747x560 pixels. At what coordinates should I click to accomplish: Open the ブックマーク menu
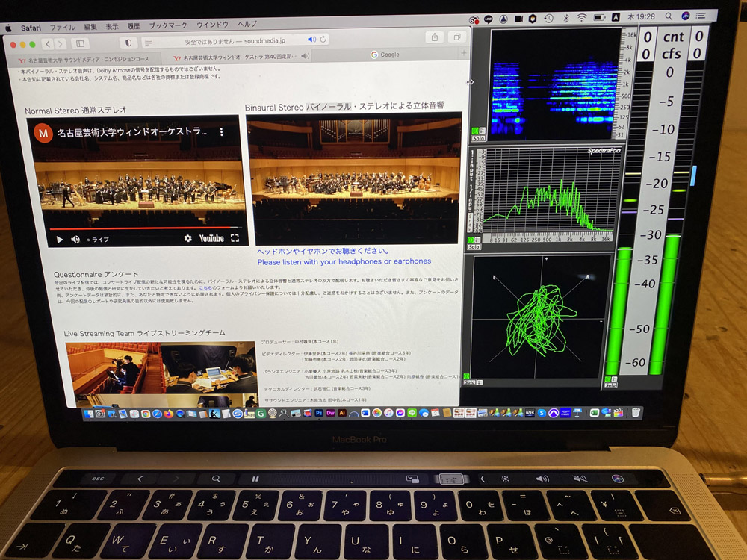coord(167,25)
